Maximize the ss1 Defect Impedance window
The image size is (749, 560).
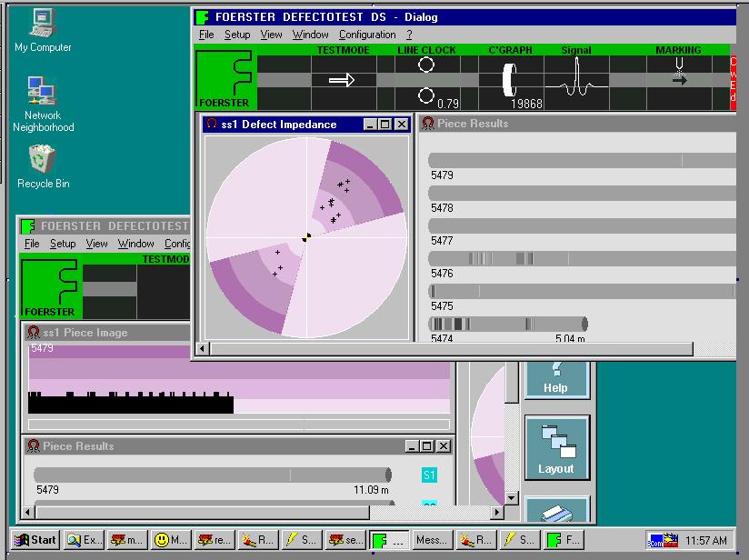click(385, 125)
